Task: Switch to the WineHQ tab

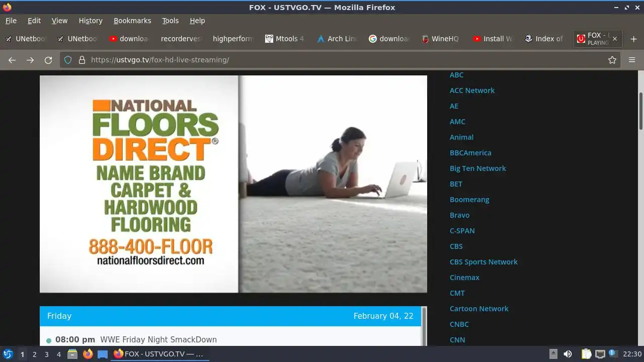Action: coord(441,39)
